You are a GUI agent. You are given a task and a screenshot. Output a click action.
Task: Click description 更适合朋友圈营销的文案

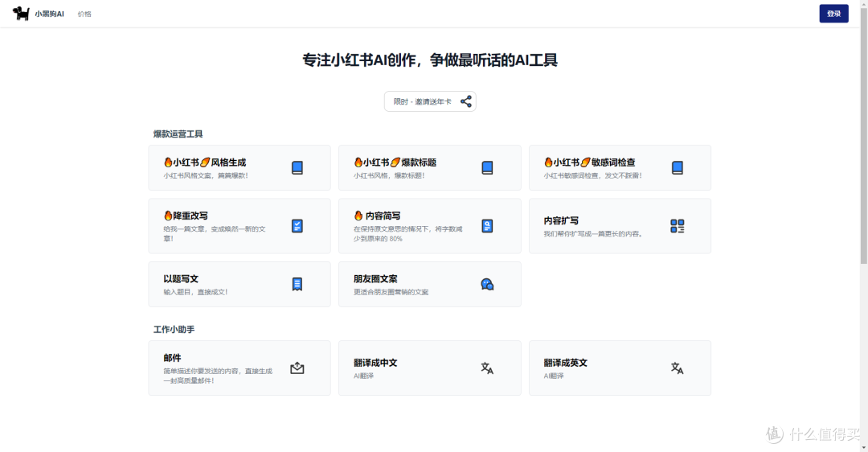pos(391,292)
